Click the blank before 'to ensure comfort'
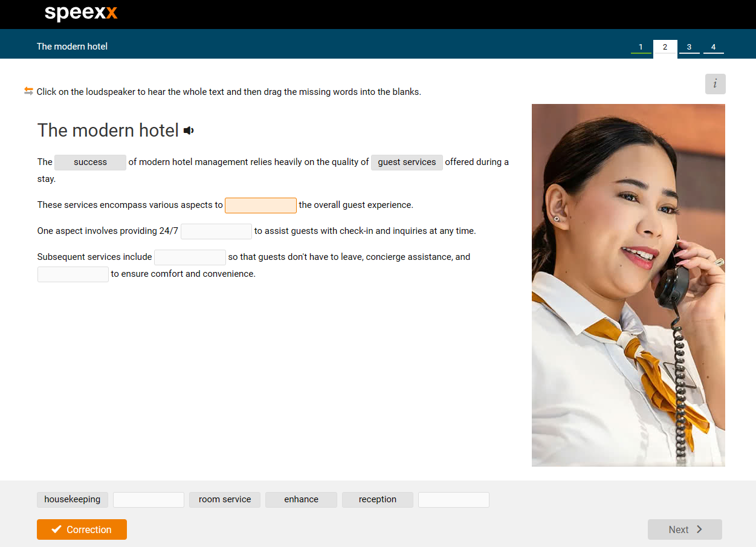This screenshot has width=756, height=547. pyautogui.click(x=73, y=274)
